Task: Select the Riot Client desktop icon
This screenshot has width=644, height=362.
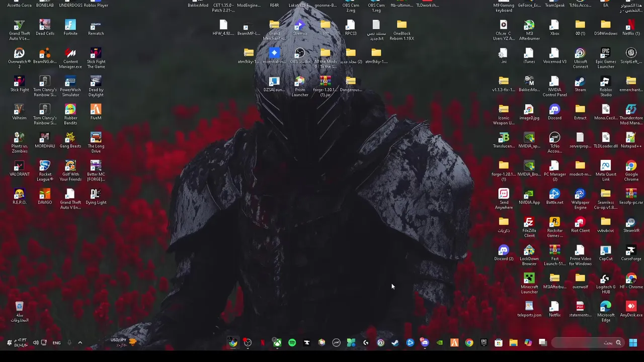Action: coord(580,225)
